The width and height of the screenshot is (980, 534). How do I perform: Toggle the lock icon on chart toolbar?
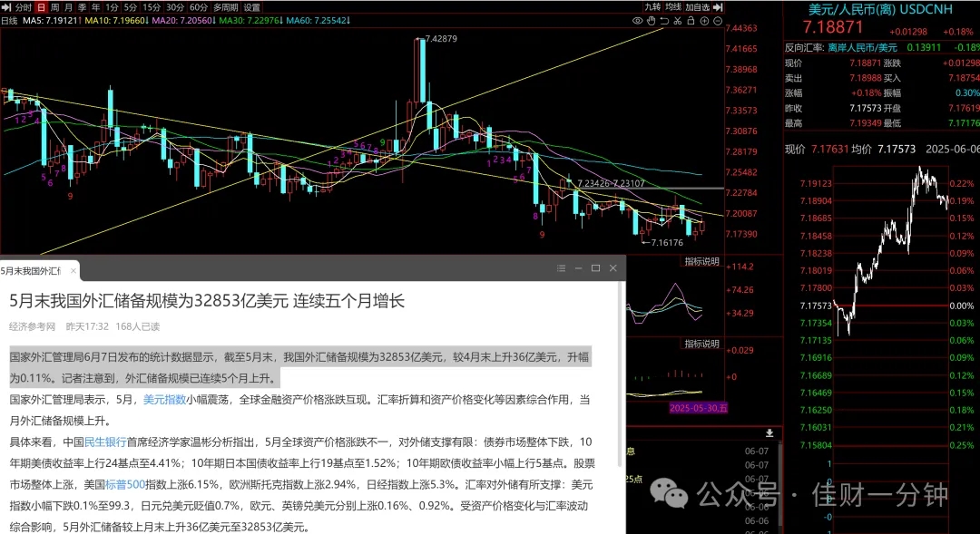[x=691, y=21]
